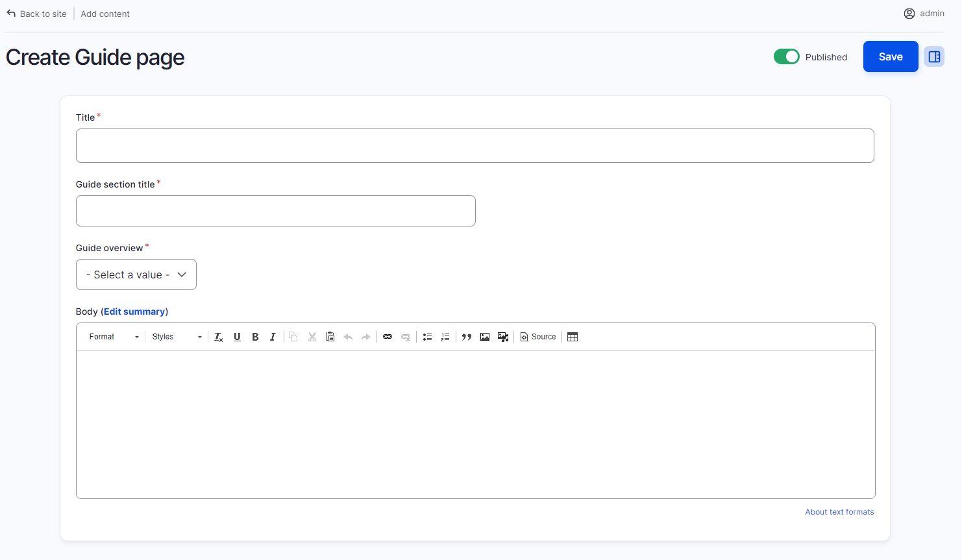Screen dimensions: 962x560
Task: Click the blue Save button
Action: pyautogui.click(x=891, y=56)
